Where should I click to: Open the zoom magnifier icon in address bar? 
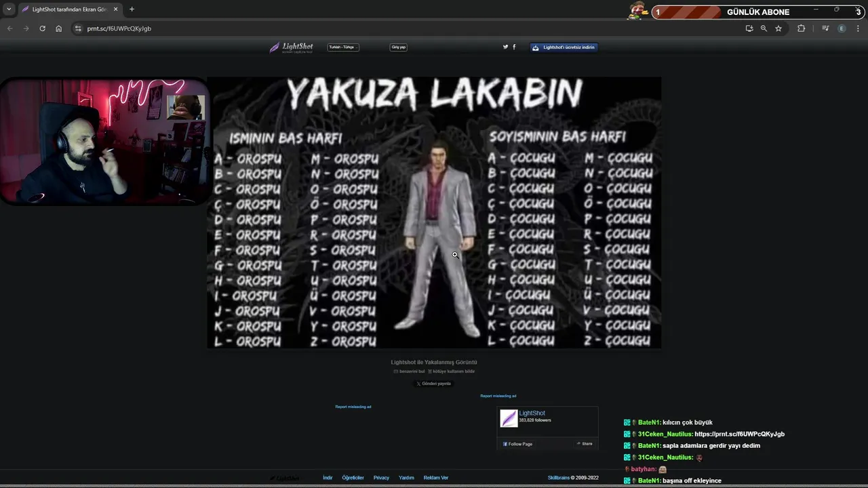tap(764, 28)
